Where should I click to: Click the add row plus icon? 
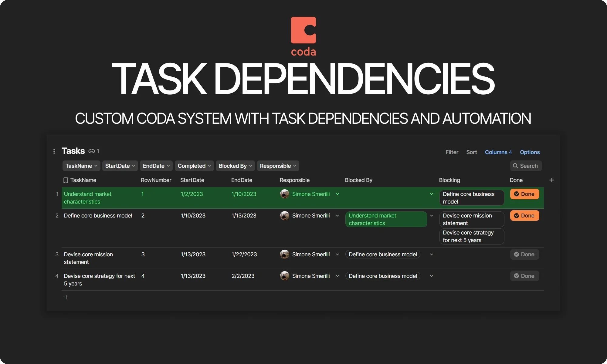click(66, 297)
